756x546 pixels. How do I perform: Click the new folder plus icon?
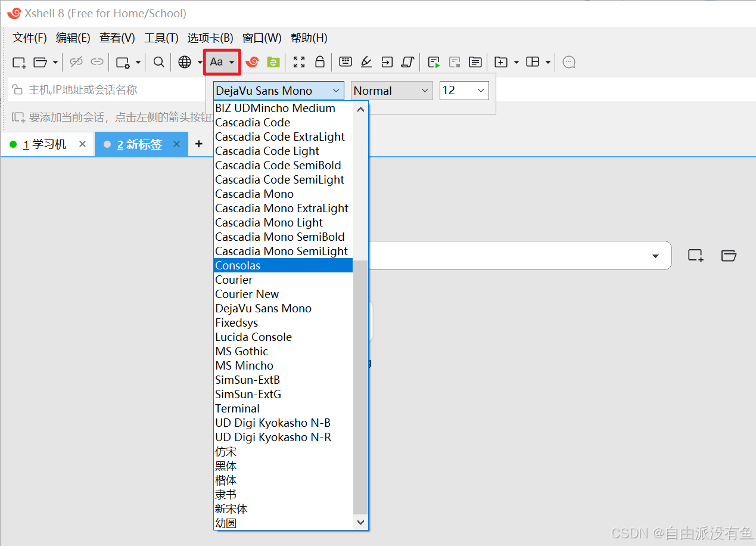(x=501, y=62)
